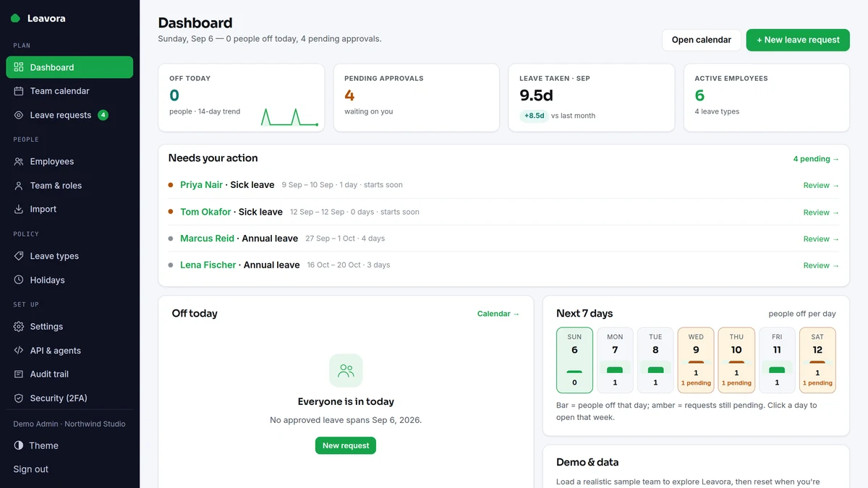
Task: Click the Demo & data heading
Action: 587,462
